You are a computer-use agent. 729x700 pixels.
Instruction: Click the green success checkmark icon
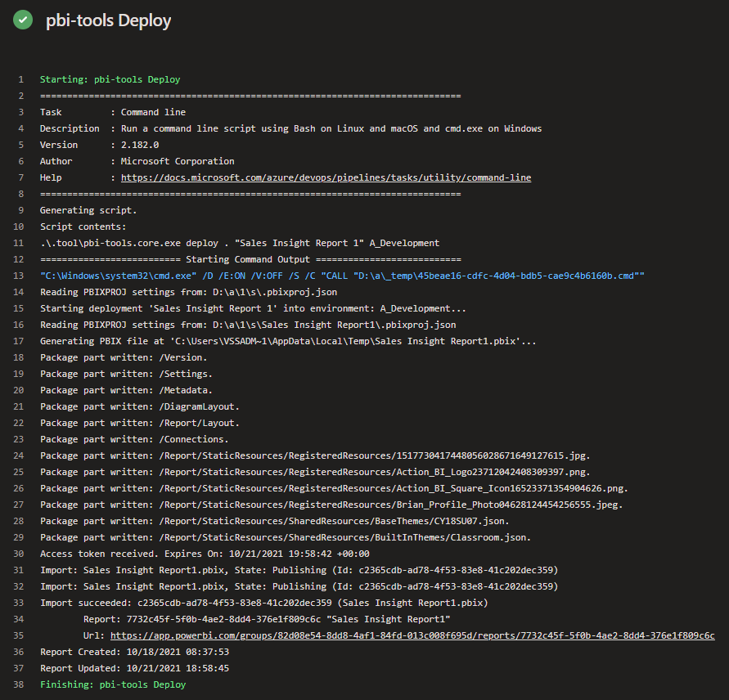(23, 20)
